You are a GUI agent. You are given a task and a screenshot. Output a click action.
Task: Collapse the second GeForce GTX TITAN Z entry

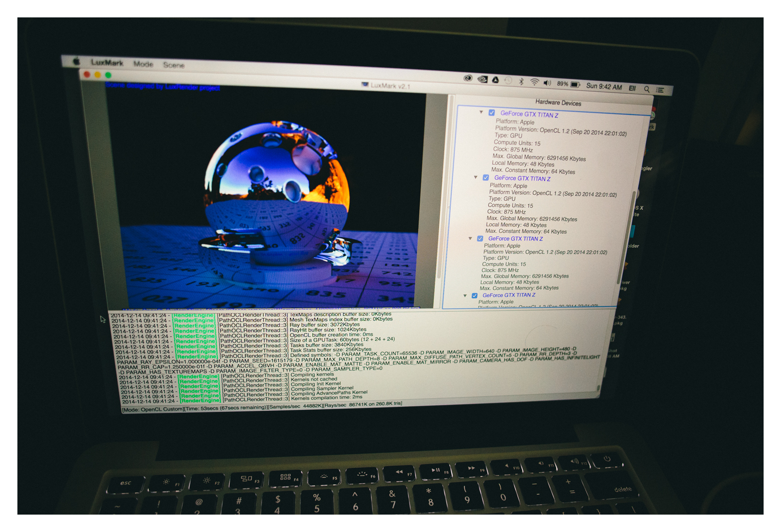coord(476,177)
